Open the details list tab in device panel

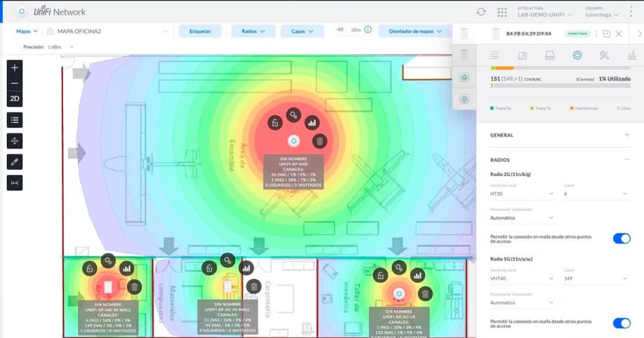click(x=495, y=55)
